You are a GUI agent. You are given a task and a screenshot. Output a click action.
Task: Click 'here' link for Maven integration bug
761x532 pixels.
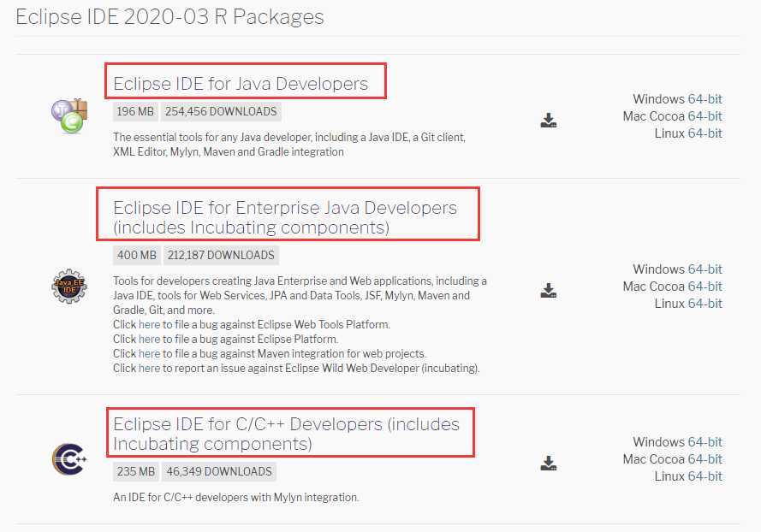[150, 353]
